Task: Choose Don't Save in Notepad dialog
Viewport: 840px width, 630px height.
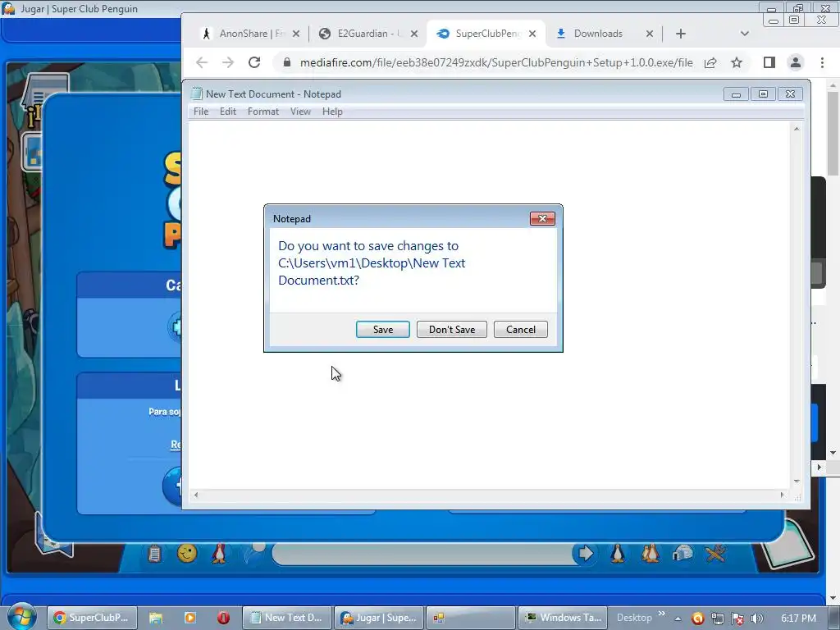Action: [x=452, y=330]
